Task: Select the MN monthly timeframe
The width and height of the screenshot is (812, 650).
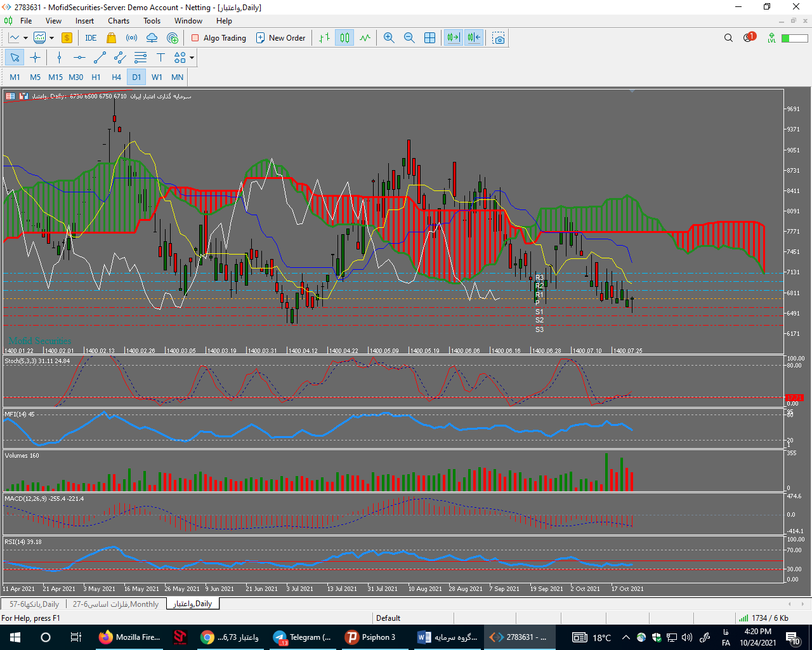Action: click(177, 77)
